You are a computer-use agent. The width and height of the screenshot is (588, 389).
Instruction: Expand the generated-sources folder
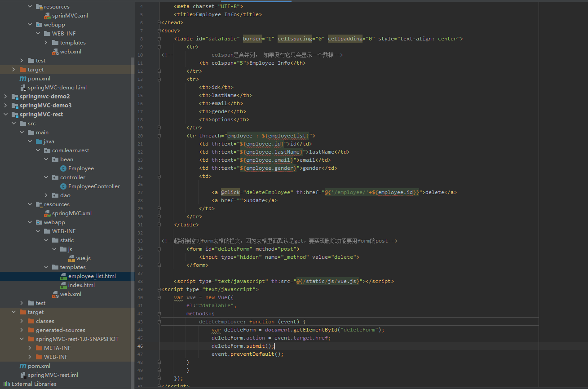(x=22, y=330)
